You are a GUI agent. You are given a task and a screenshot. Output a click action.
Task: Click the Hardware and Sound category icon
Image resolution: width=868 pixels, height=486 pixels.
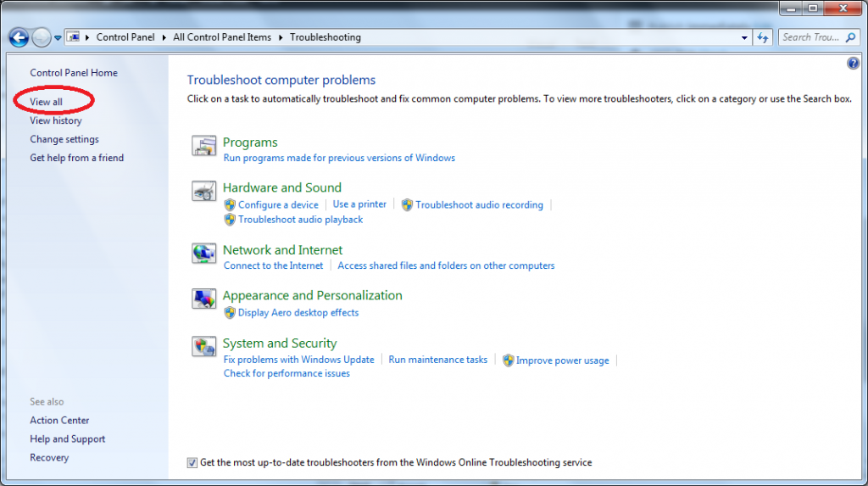tap(203, 191)
